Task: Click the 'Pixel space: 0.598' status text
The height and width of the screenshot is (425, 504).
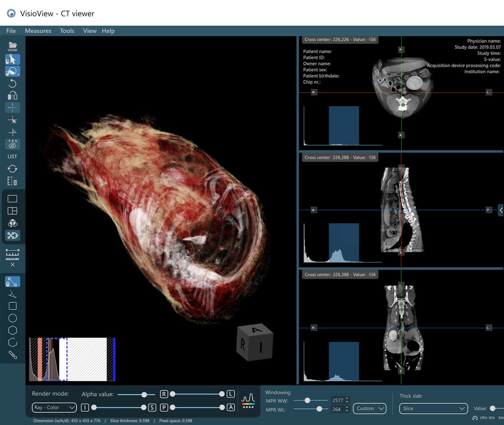Action: coord(175,421)
